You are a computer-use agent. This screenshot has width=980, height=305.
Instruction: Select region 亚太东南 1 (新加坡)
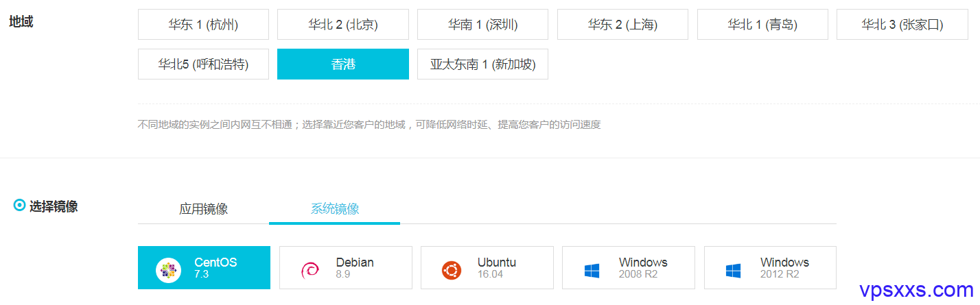coord(482,64)
